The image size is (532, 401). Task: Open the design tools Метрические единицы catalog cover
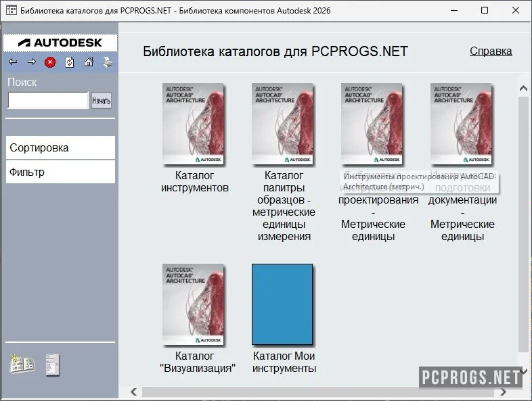click(372, 124)
